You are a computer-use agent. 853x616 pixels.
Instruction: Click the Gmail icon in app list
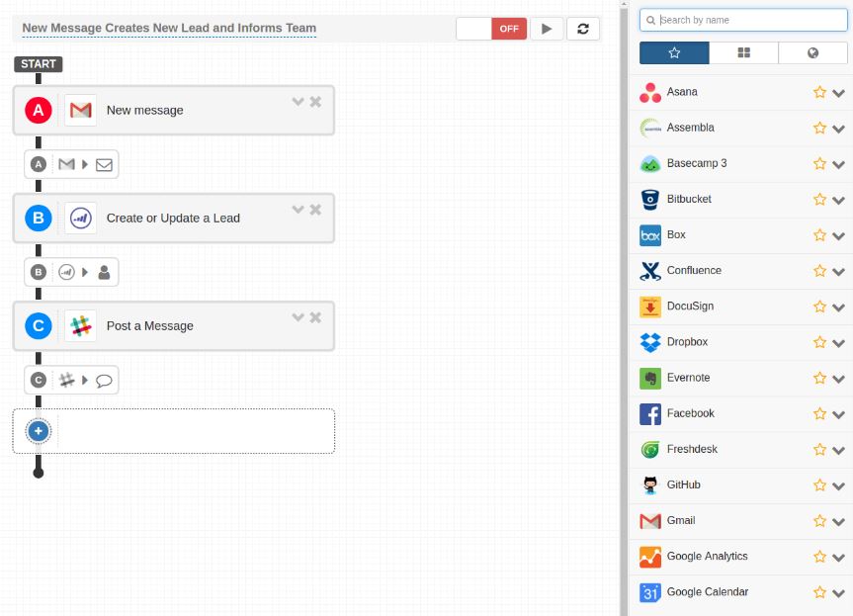(x=650, y=521)
